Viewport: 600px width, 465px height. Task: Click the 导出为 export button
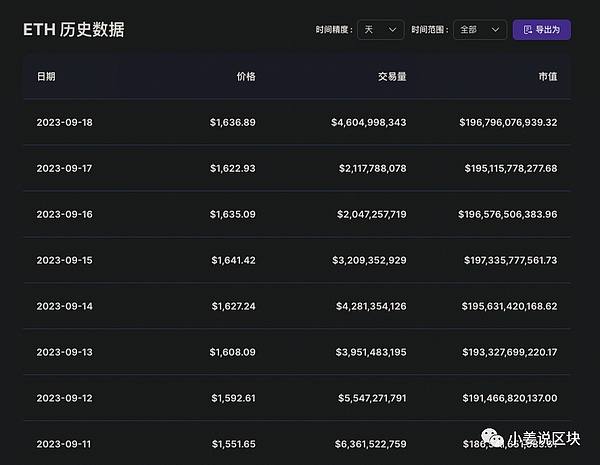click(541, 30)
